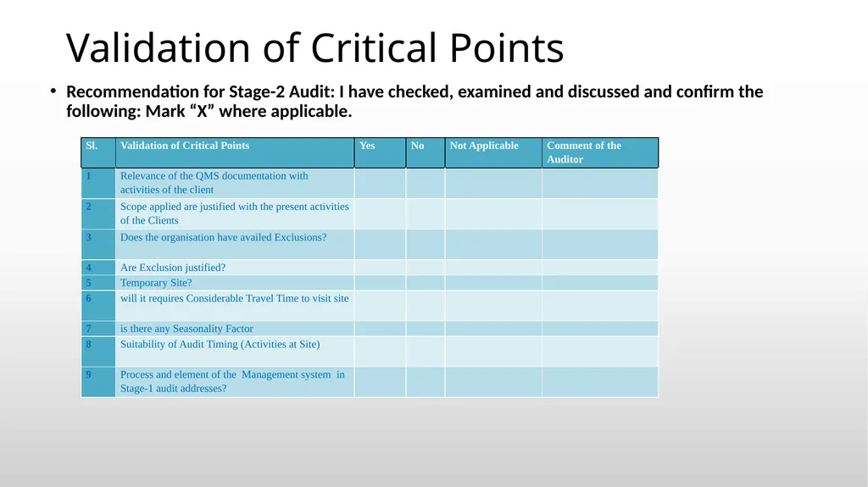The image size is (868, 487).
Task: Select 'Suitability of Audit Timing' cell
Action: [x=235, y=351]
